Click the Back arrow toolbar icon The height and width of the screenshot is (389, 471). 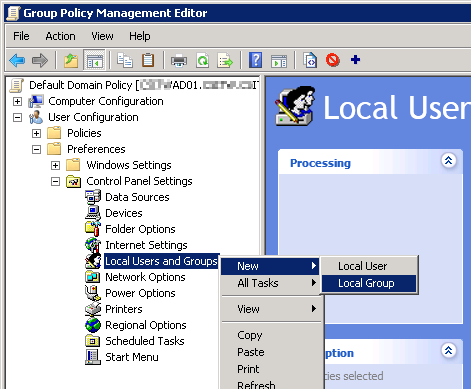[17, 60]
